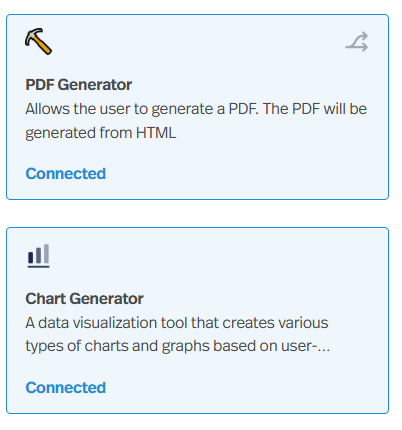Open the Chart Generator title

84,299
